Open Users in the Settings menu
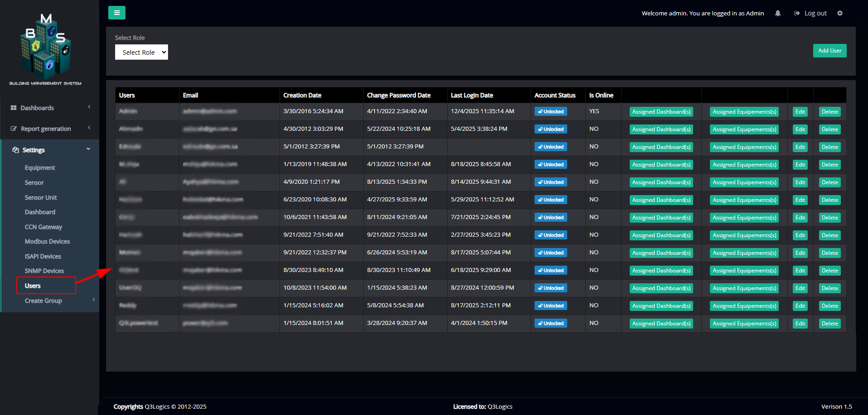Image resolution: width=868 pixels, height=415 pixels. click(33, 286)
